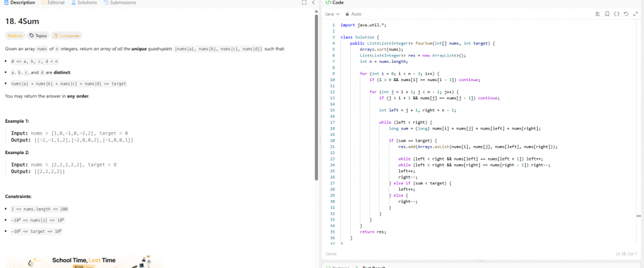The image size is (644, 268).
Task: Click the bookmark icon in editor toolbar
Action: point(607,14)
